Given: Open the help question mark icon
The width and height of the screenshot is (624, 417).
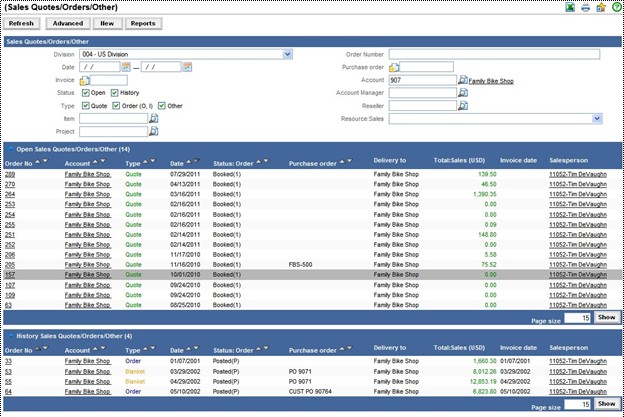Looking at the screenshot, I should 615,7.
